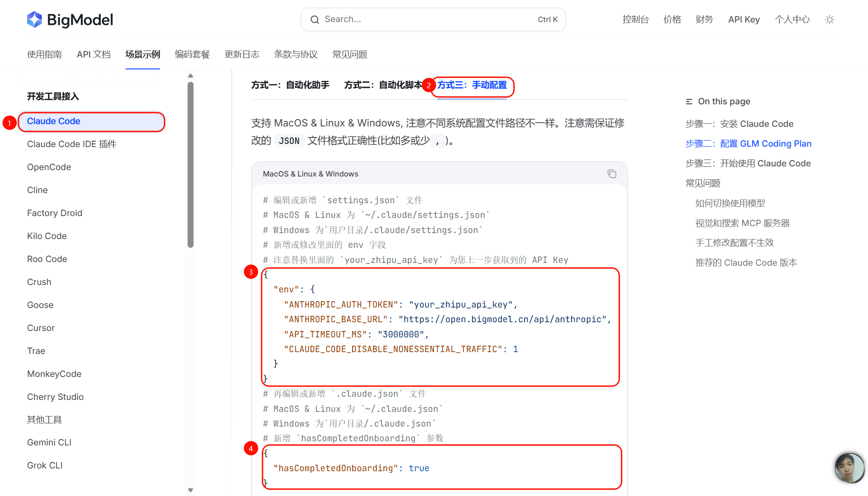Toggle the light/dark theme sun icon

point(829,20)
